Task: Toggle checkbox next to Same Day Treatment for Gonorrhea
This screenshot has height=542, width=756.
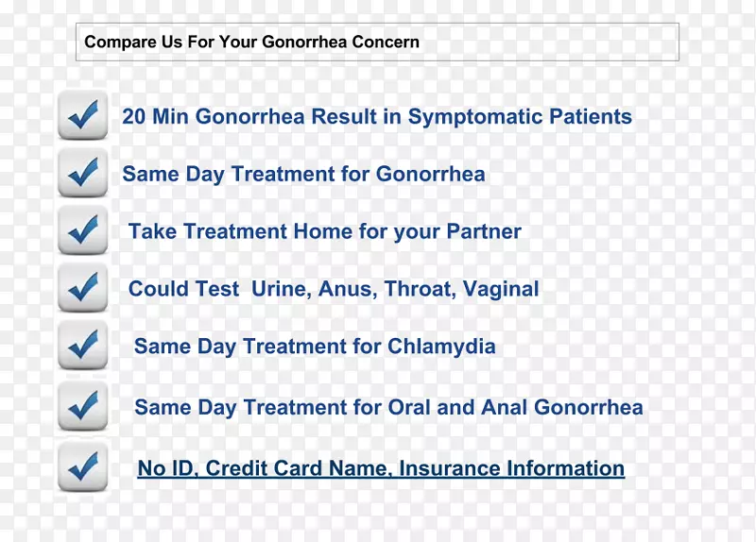Action: [82, 173]
